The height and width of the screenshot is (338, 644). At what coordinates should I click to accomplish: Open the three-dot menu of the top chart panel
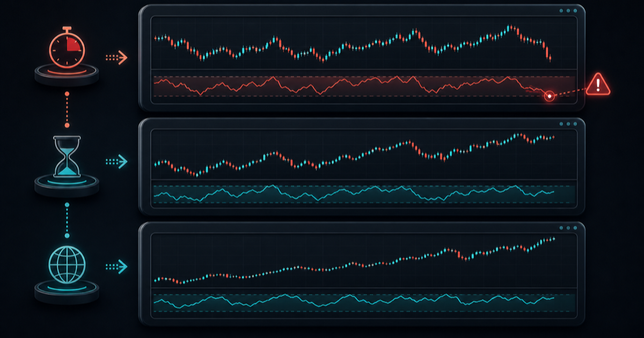(568, 10)
